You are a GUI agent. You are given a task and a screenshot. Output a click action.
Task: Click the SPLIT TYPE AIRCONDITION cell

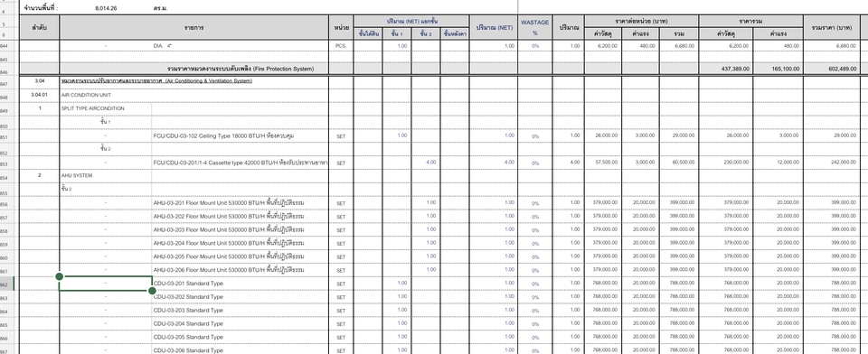(x=92, y=108)
